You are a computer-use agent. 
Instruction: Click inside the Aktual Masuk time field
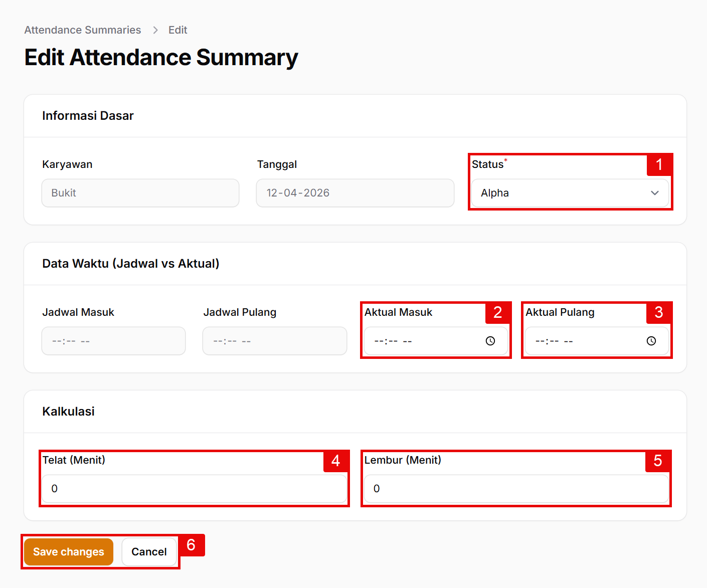point(421,341)
